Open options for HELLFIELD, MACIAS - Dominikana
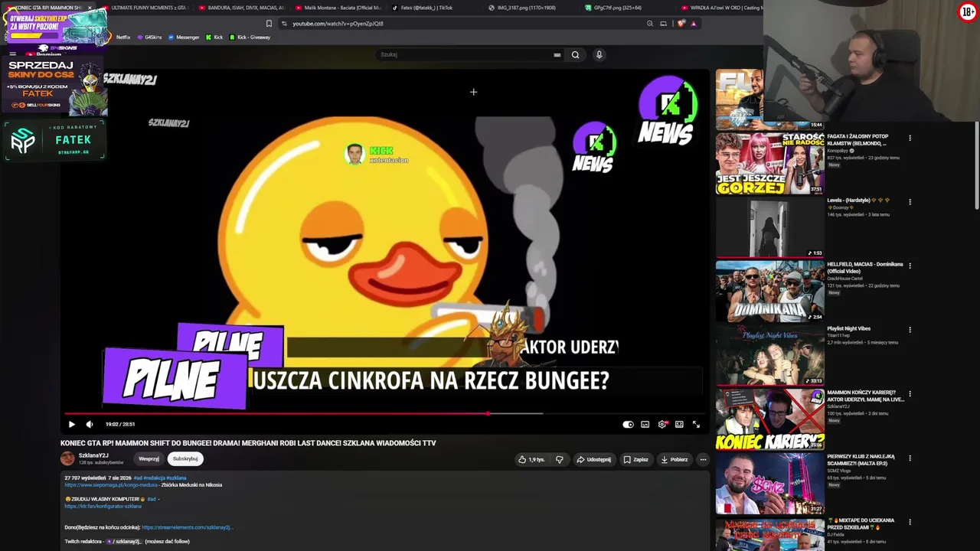Screen dimensions: 980x551 [910, 266]
